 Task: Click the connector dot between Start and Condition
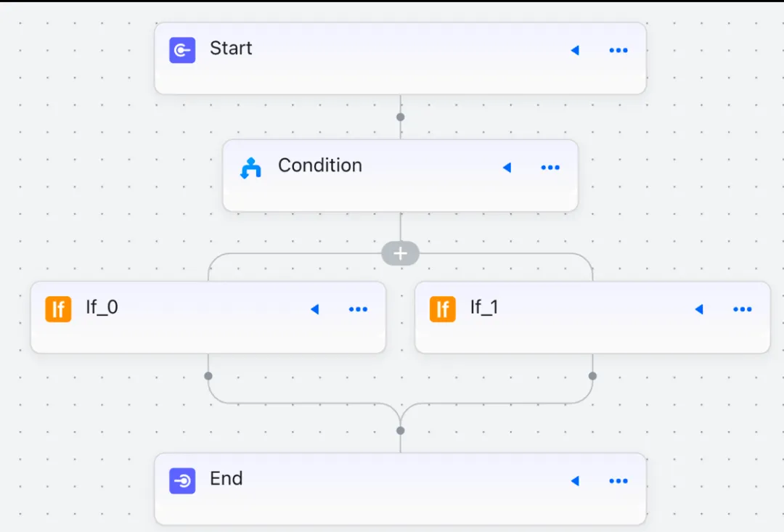pos(401,117)
